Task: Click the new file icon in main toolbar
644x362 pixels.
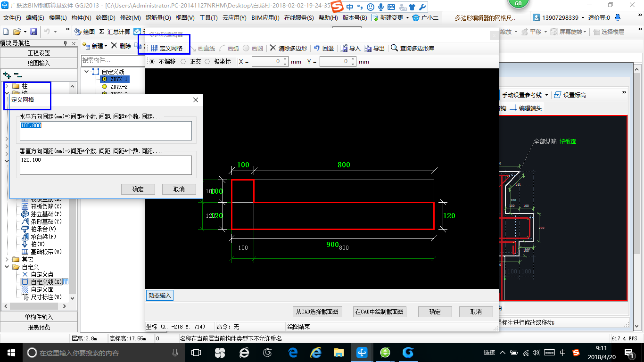Action: coord(6,32)
